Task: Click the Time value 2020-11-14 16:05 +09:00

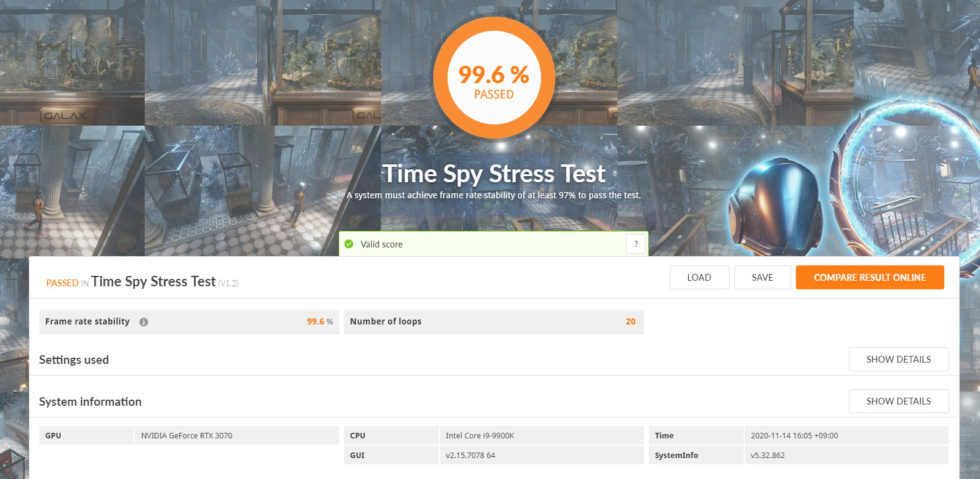Action: click(794, 436)
